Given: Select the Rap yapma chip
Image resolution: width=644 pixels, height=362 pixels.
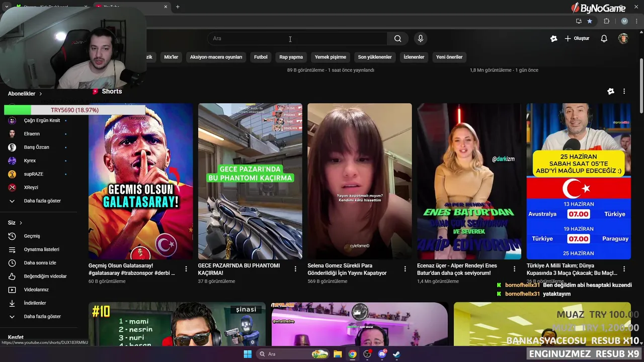Looking at the screenshot, I should (291, 57).
